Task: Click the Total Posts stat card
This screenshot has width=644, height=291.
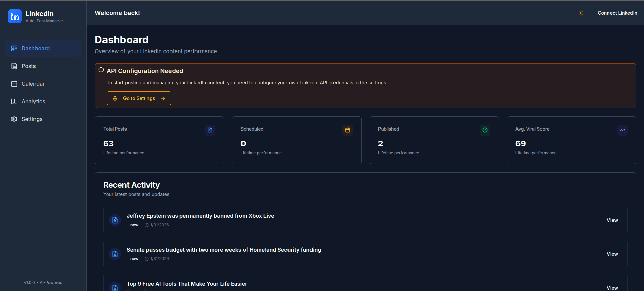Action: point(159,140)
